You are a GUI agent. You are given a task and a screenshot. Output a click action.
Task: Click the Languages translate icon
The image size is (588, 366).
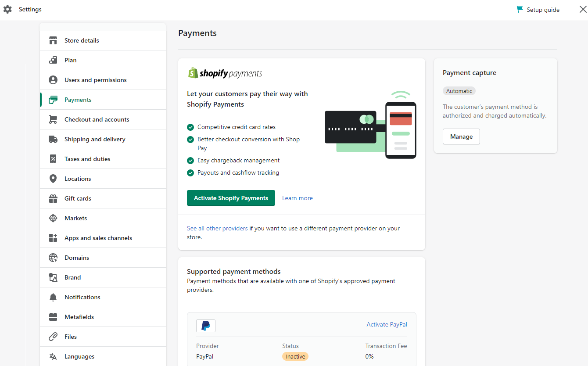[53, 356]
